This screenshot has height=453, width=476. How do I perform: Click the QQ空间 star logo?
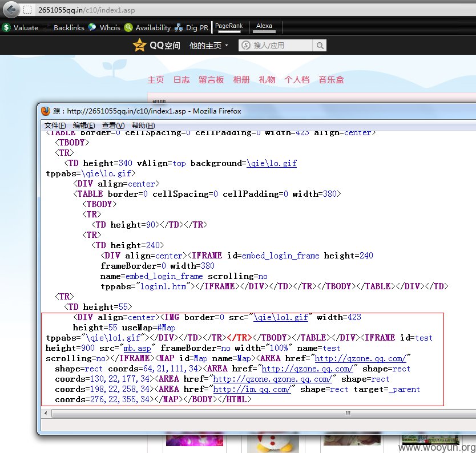140,45
